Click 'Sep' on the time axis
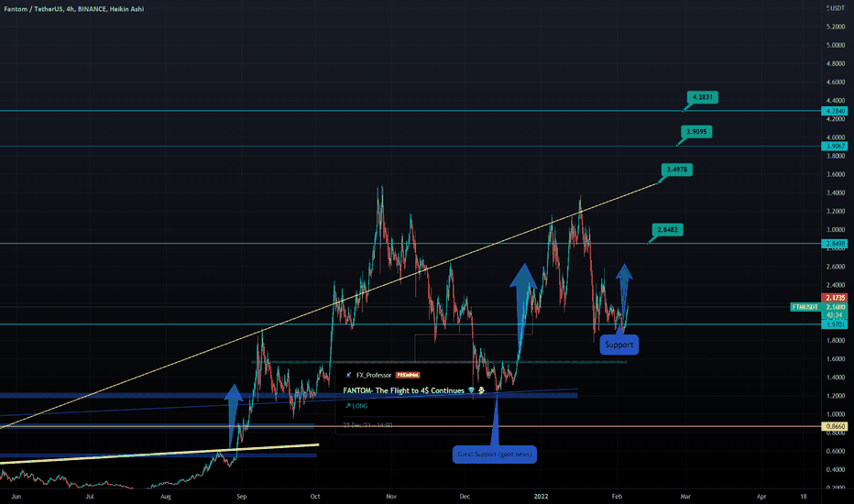This screenshot has width=854, height=504. coord(241,497)
